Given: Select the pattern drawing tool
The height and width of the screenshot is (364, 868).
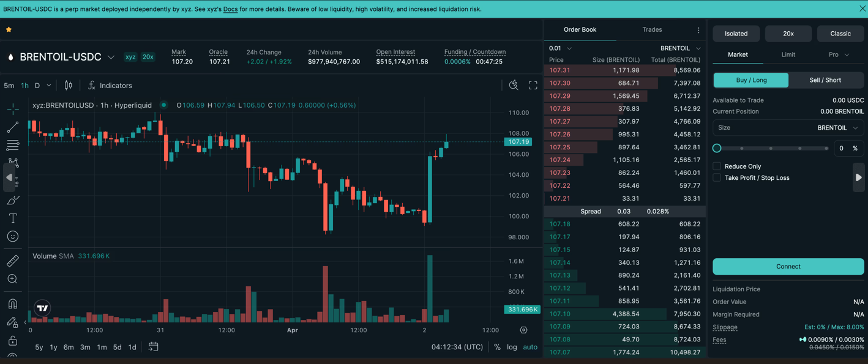Looking at the screenshot, I should 13,163.
